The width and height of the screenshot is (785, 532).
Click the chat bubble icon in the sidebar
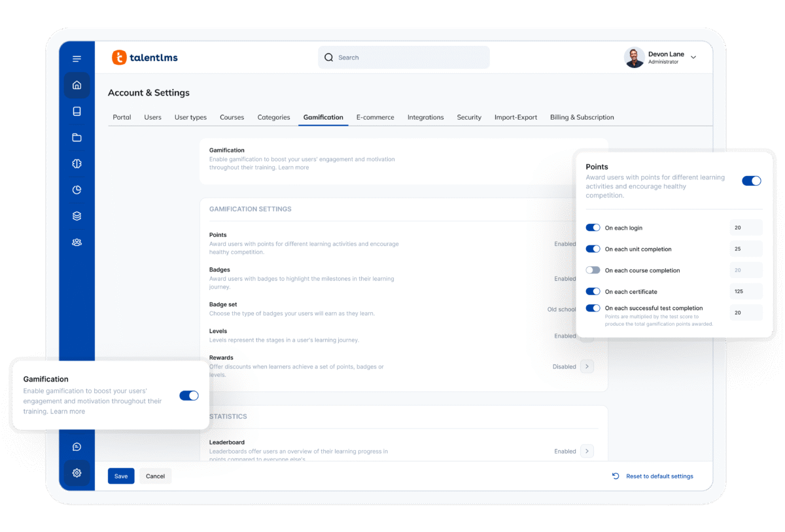coord(77,447)
